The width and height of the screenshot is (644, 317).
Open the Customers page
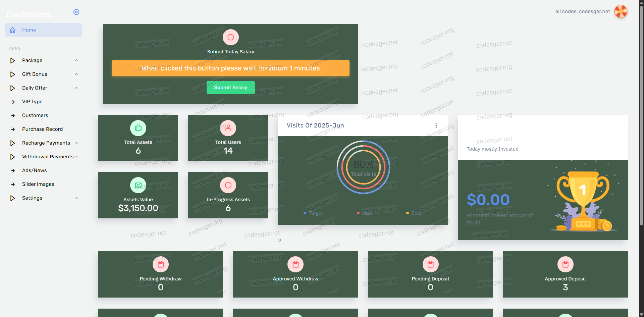click(35, 115)
